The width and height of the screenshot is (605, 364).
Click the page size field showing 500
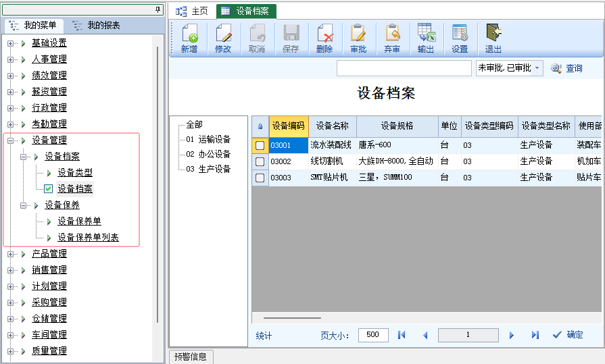373,335
